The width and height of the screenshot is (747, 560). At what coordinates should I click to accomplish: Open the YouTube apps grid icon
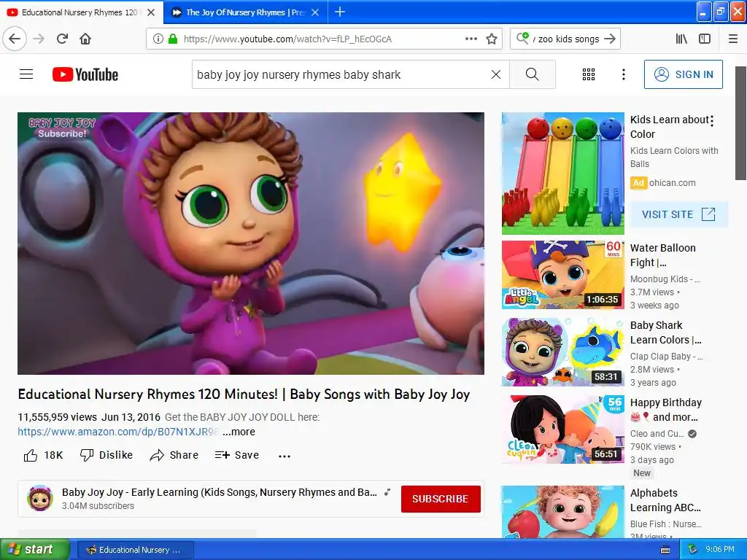[x=589, y=74]
